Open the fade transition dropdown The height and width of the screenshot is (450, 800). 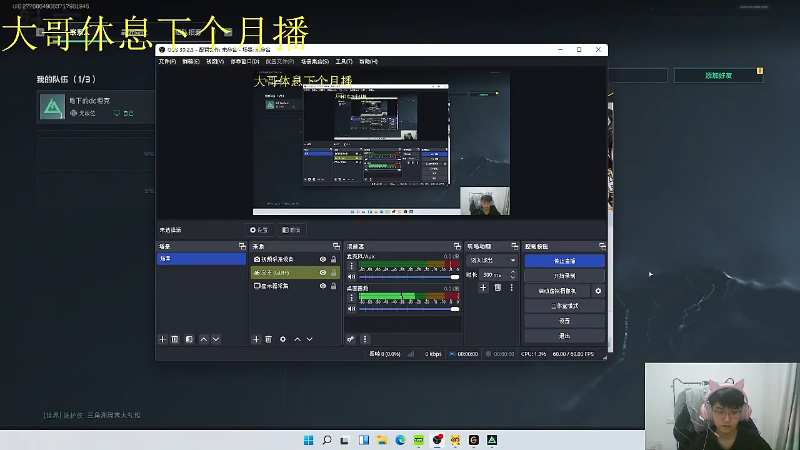pos(492,260)
